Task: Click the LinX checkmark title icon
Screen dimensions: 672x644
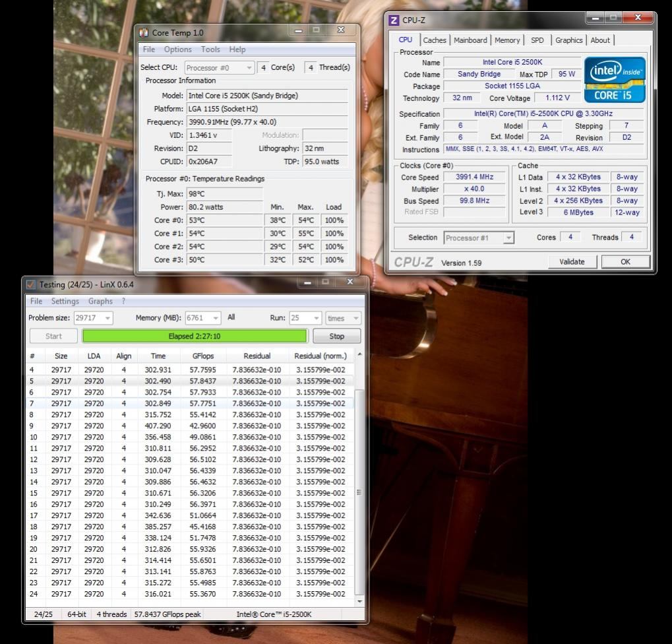Action: (x=30, y=284)
